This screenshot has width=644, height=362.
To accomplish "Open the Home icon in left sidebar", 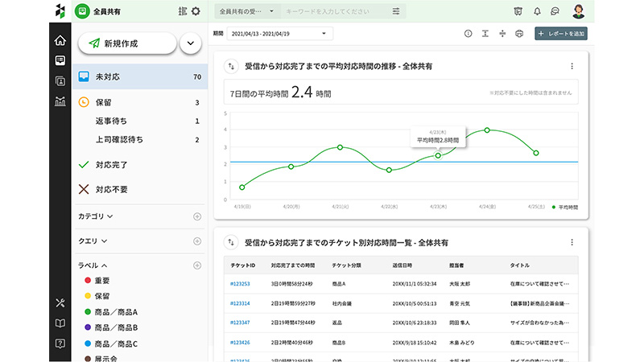I will 60,41.
